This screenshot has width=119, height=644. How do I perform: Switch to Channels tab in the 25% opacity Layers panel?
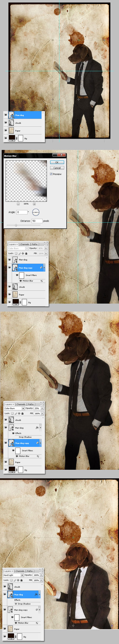[21, 404]
